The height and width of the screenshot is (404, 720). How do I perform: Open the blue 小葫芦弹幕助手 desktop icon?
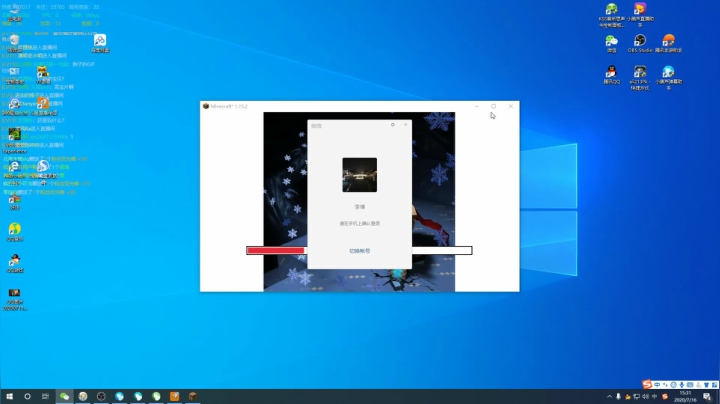[x=669, y=78]
